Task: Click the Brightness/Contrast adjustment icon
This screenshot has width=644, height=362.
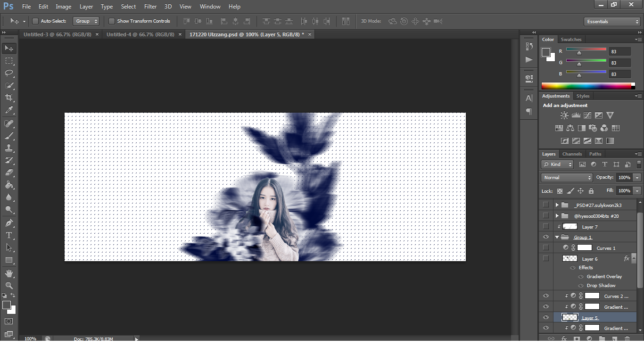Action: pos(564,115)
